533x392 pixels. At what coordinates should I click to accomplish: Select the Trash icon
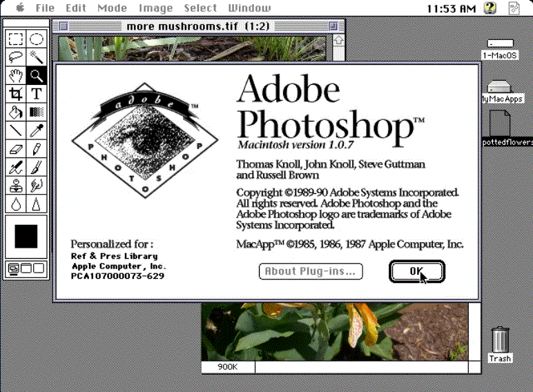coord(500,345)
